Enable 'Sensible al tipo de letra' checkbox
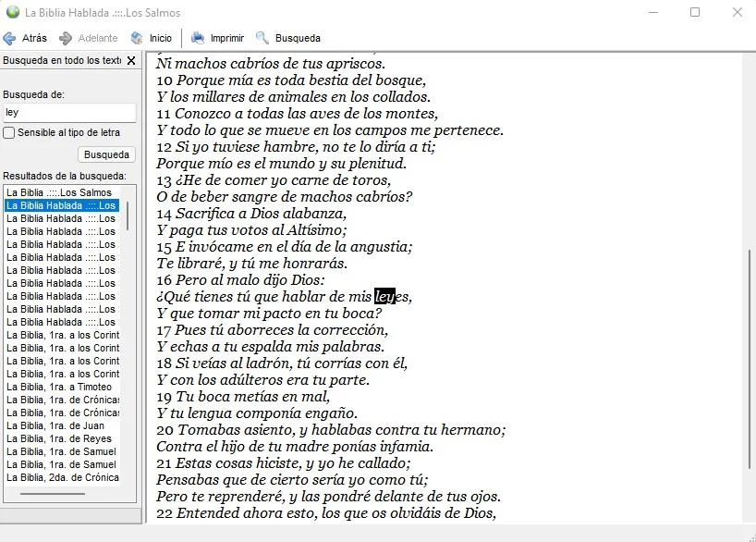 pos(9,132)
